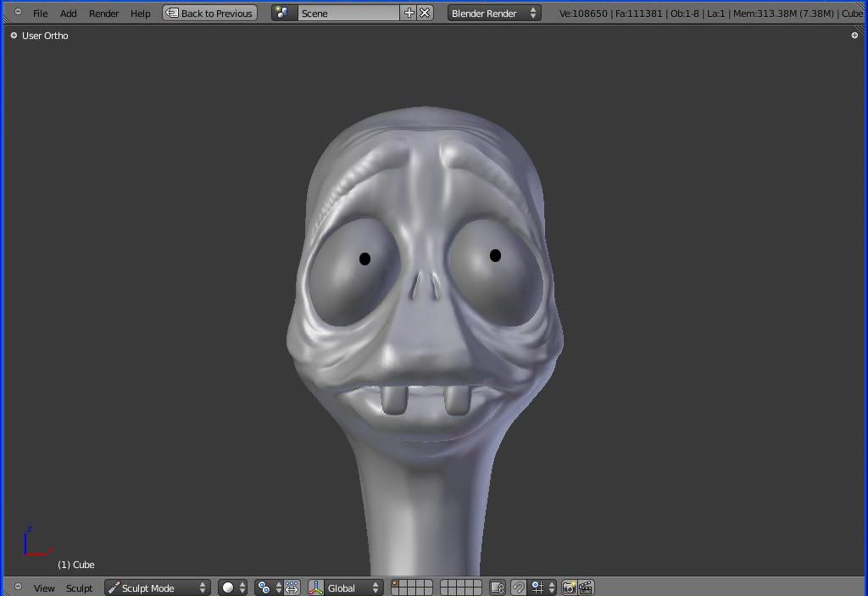The width and height of the screenshot is (868, 596).
Task: Expand the tool shelf plus icon beside User Ortho
Action: 14,36
